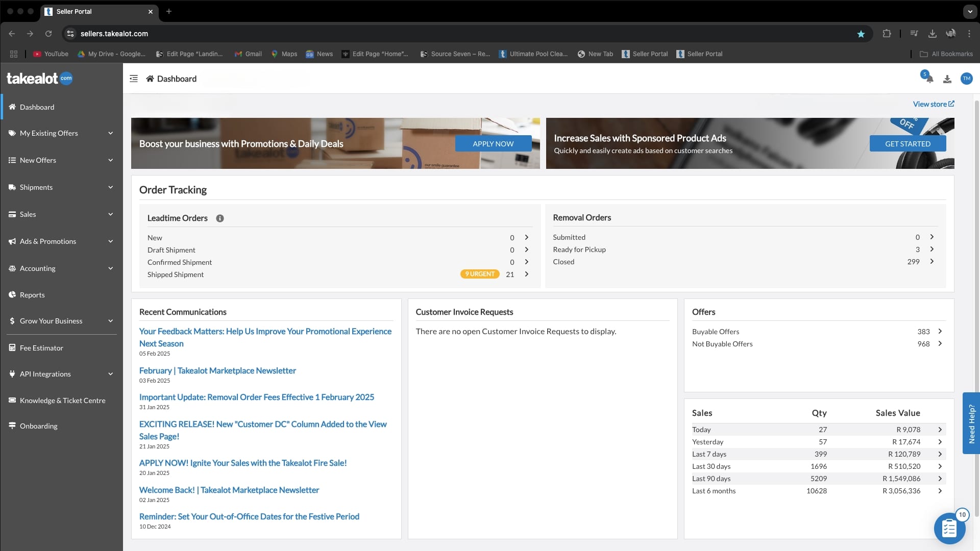Image resolution: width=980 pixels, height=551 pixels.
Task: Open the Onboarding section in the sidebar
Action: click(38, 425)
